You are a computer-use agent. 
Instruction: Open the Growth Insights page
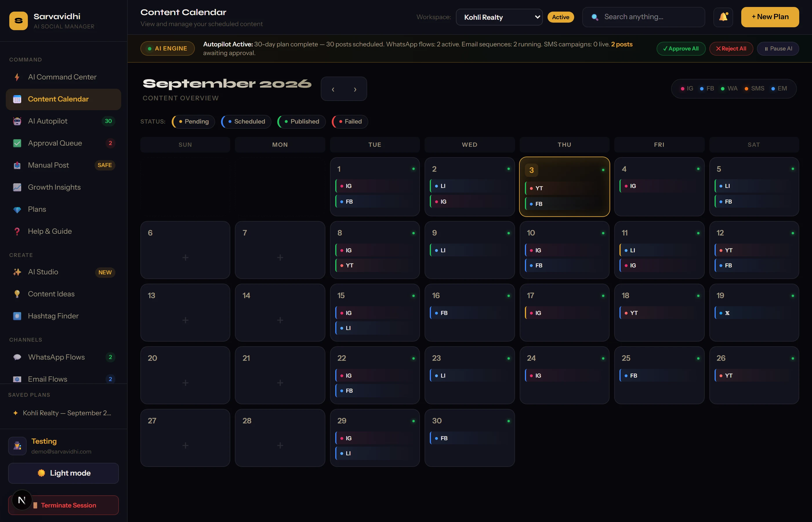point(64,187)
